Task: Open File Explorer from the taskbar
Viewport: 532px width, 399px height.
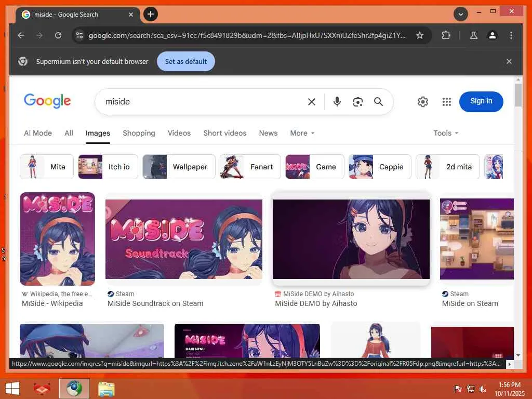Action: pyautogui.click(x=106, y=389)
